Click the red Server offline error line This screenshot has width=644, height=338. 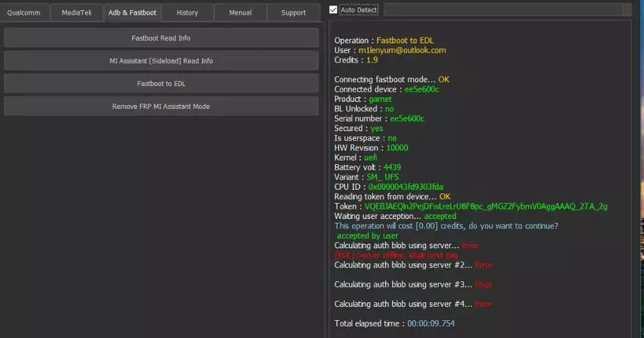(395, 255)
